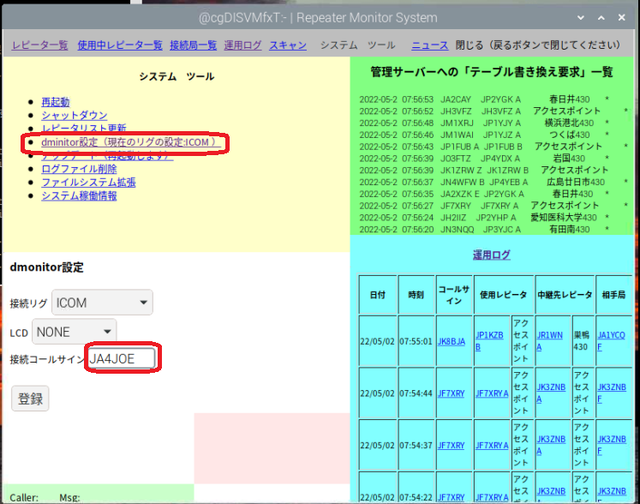The image size is (640, 504).
Task: Open 運用ログ in the top navigation bar
Action: [242, 45]
